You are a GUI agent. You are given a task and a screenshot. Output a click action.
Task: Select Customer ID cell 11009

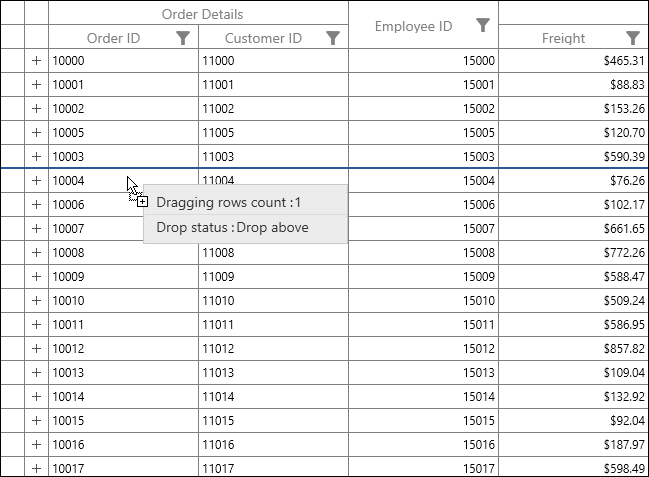click(x=273, y=277)
